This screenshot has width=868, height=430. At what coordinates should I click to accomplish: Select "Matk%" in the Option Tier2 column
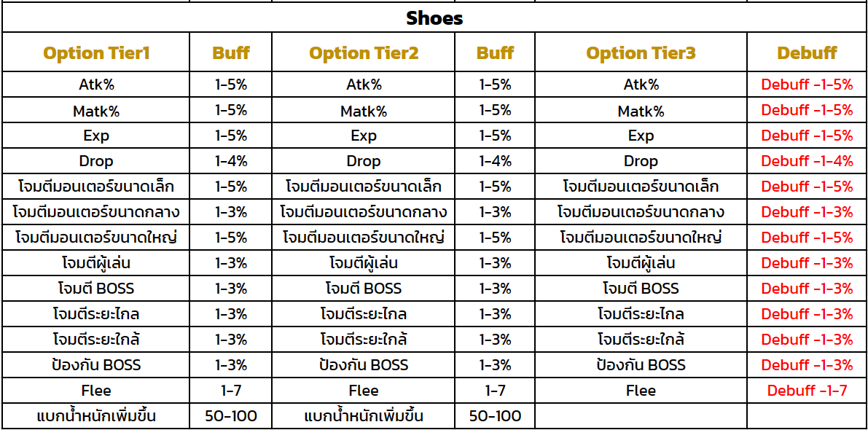[364, 111]
